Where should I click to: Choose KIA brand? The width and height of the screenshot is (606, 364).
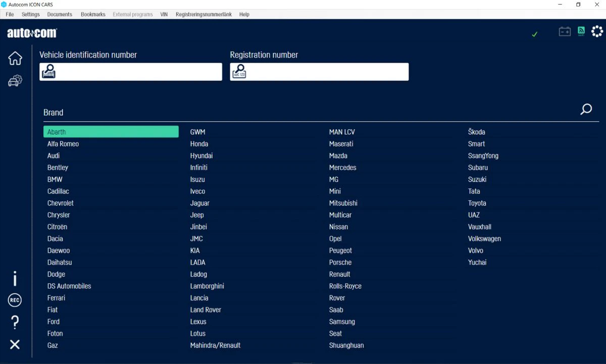pyautogui.click(x=195, y=250)
